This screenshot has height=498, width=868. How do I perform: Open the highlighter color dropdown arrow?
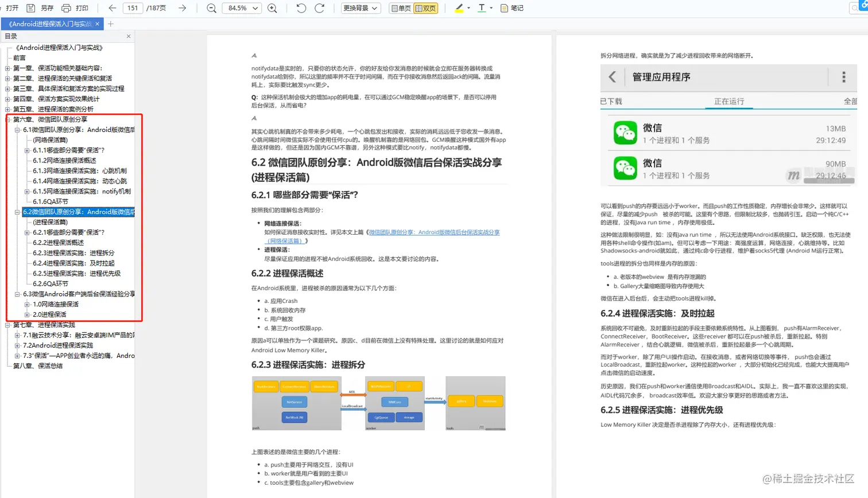468,8
